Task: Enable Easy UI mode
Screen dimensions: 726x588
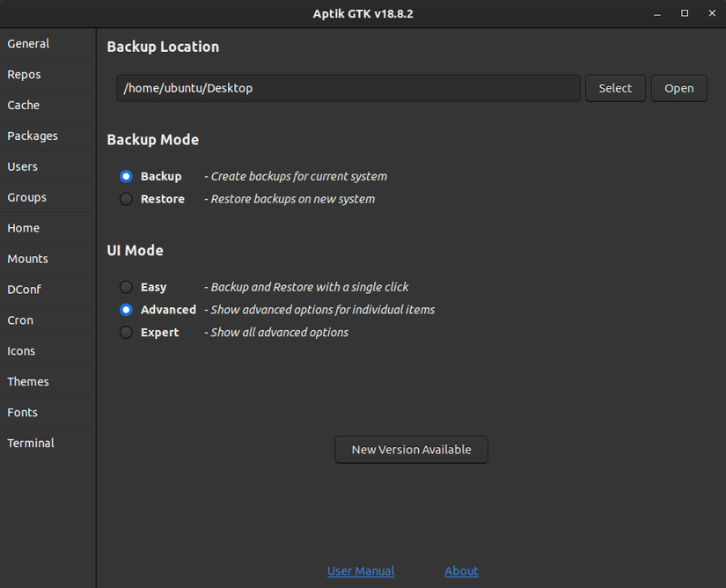Action: 125,287
